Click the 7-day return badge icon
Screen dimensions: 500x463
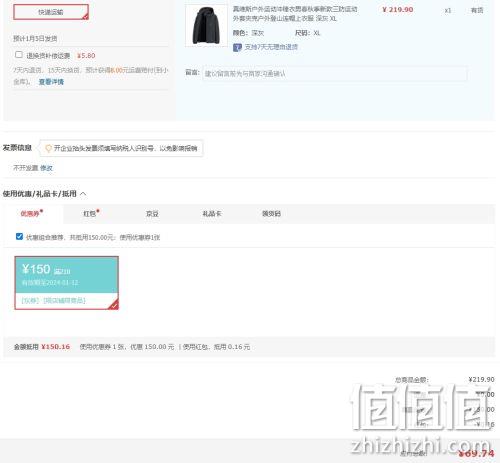click(237, 47)
